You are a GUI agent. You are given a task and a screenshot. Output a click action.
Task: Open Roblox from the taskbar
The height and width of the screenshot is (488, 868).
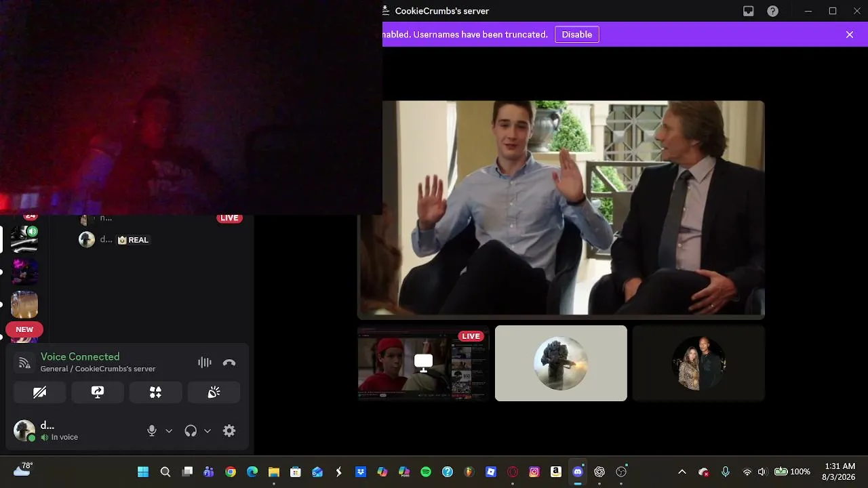tap(491, 472)
